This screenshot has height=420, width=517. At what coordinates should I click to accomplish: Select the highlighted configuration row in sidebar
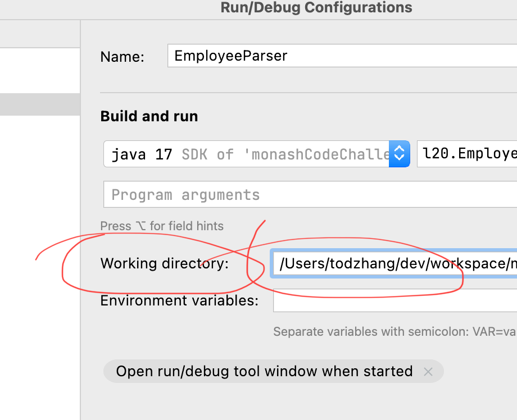39,104
